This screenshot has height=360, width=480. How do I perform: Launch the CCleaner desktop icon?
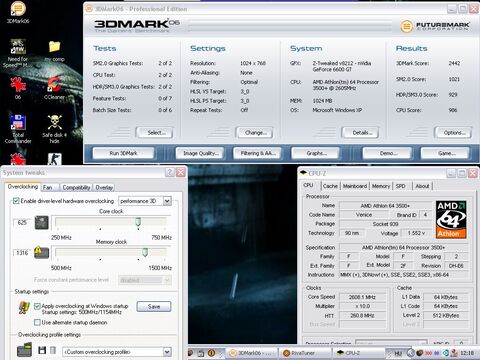coord(54,85)
